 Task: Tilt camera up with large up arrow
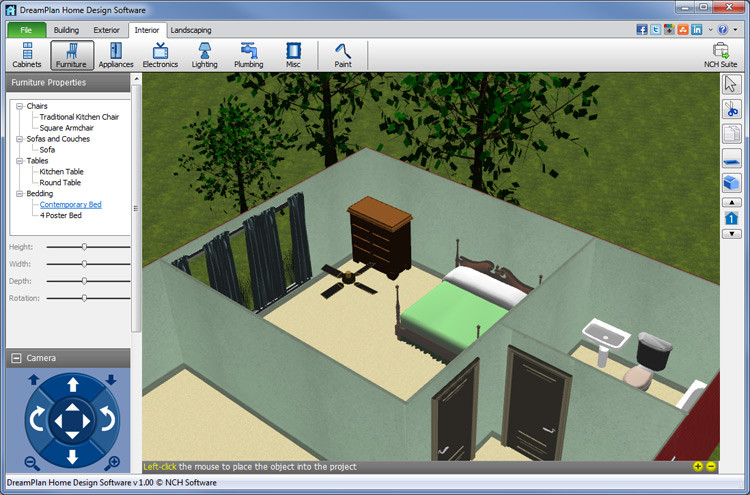point(72,385)
